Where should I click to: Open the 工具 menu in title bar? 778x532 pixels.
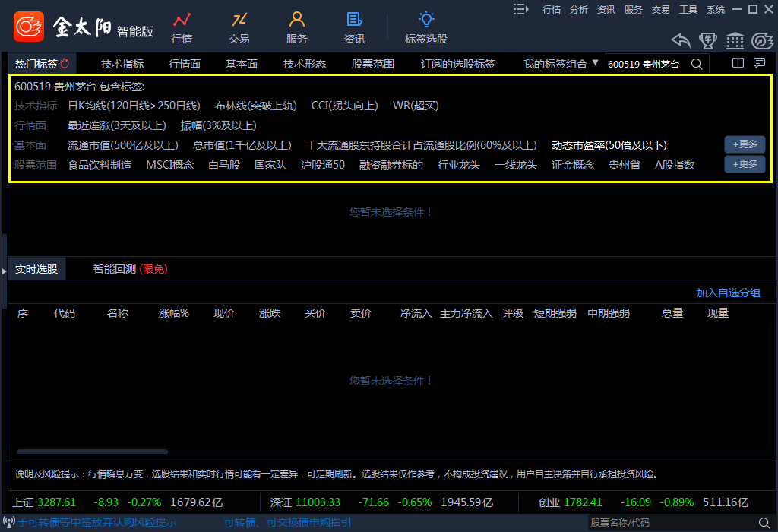pyautogui.click(x=688, y=9)
